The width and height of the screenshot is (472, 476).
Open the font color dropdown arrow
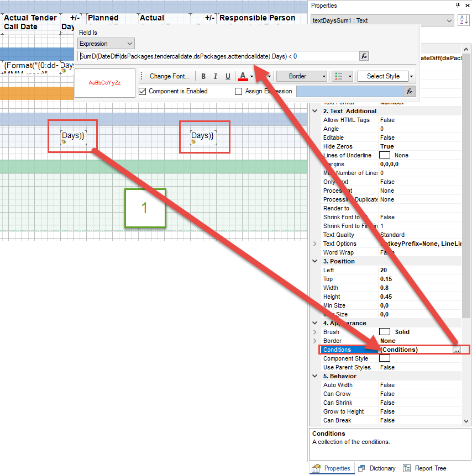(x=251, y=77)
